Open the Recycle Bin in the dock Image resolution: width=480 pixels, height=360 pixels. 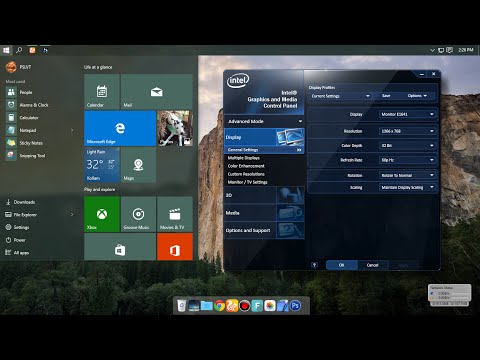pyautogui.click(x=181, y=306)
